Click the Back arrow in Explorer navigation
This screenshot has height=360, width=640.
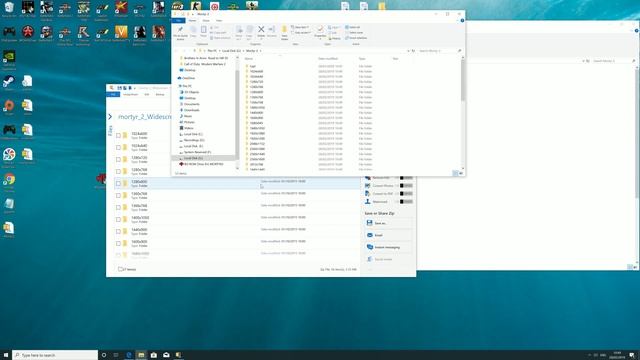pos(177,51)
